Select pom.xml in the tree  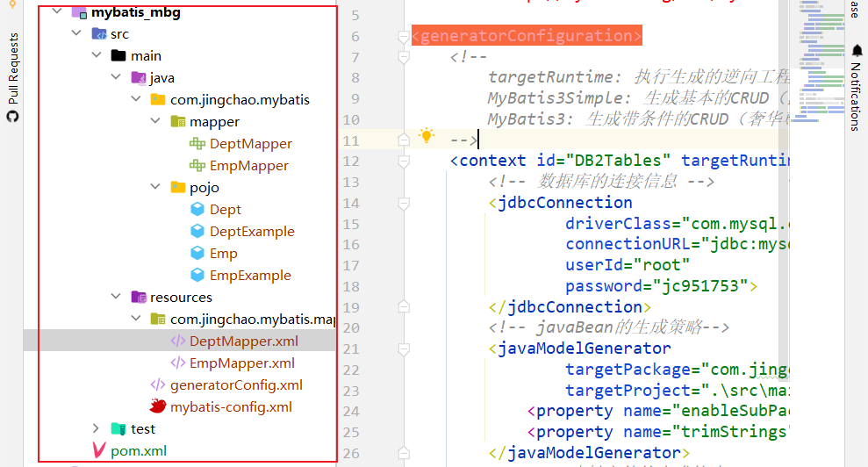click(x=139, y=451)
